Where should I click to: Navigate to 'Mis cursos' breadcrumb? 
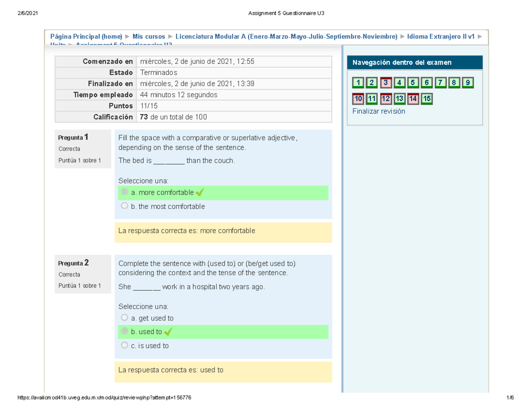tap(149, 36)
